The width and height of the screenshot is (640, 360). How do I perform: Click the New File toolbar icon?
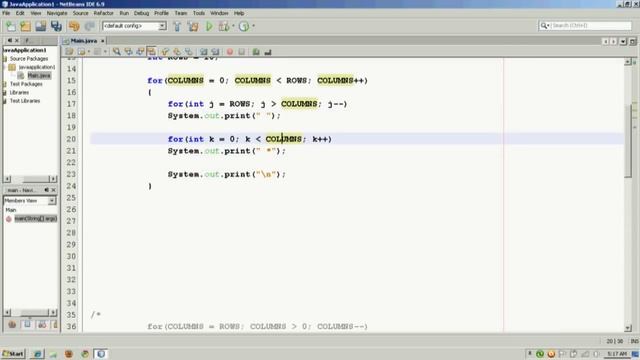click(10, 26)
